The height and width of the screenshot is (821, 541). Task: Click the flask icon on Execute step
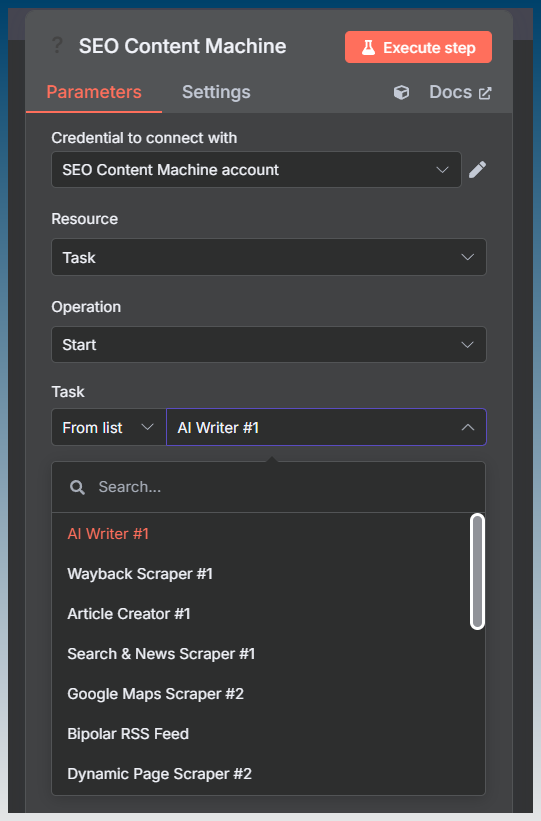(x=369, y=48)
